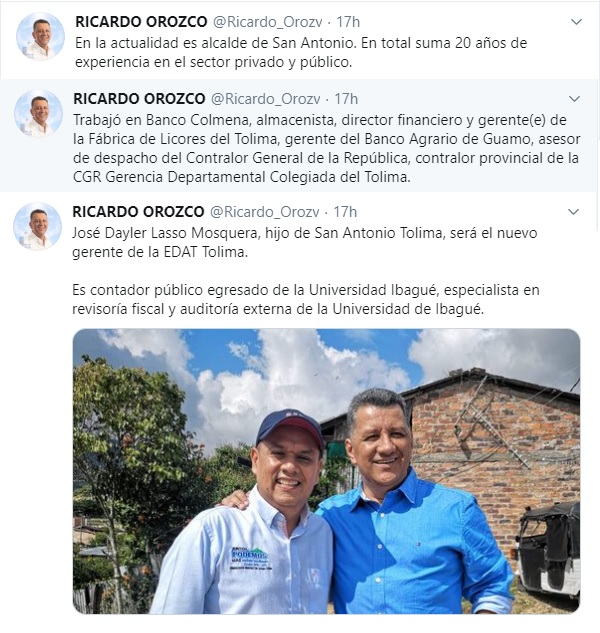
Task: Click @Ricardo_Orozv handle in second tweet
Action: [266, 99]
